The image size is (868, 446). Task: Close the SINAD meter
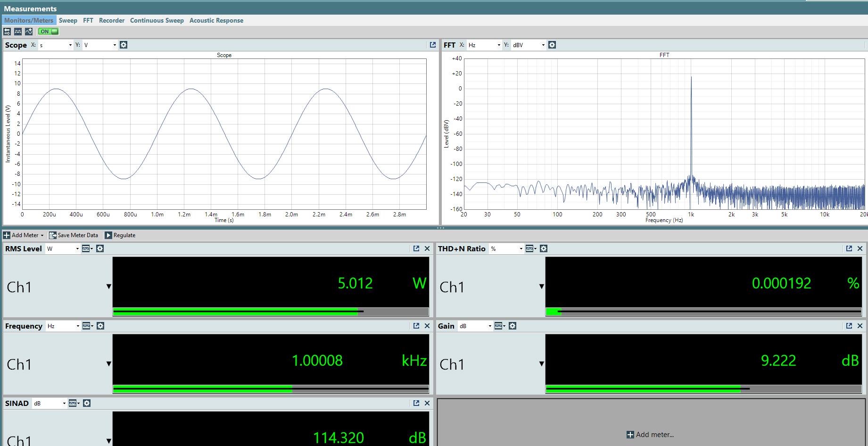427,403
